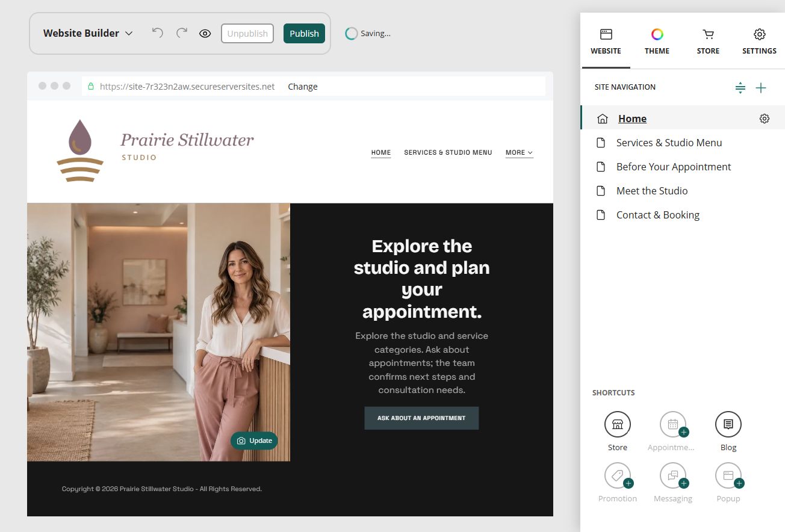
Task: Click the Saving… status text
Action: (x=376, y=34)
